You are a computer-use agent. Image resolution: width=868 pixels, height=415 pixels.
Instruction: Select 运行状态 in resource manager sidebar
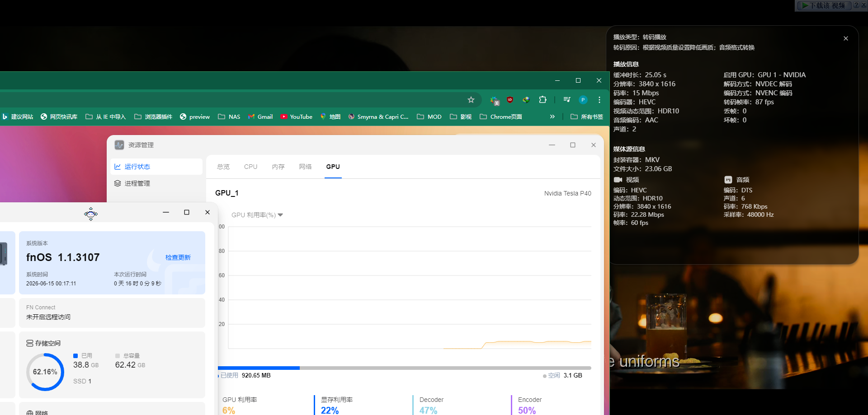pyautogui.click(x=156, y=167)
